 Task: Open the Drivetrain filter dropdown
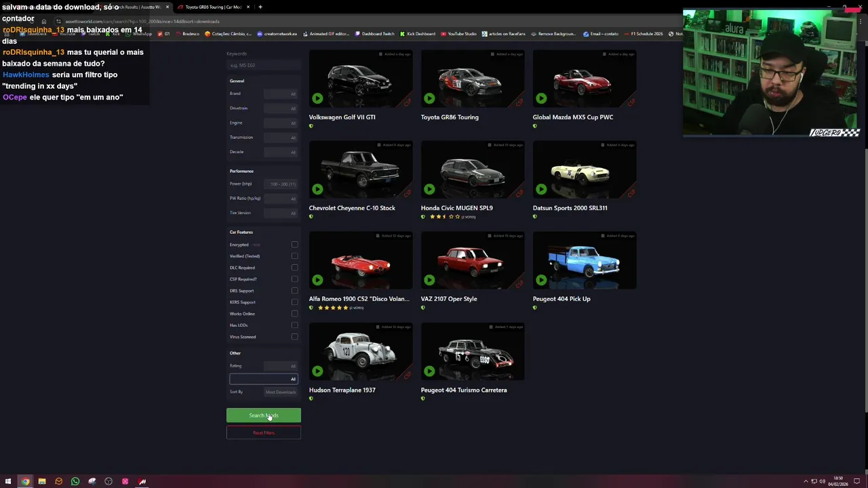pyautogui.click(x=281, y=108)
